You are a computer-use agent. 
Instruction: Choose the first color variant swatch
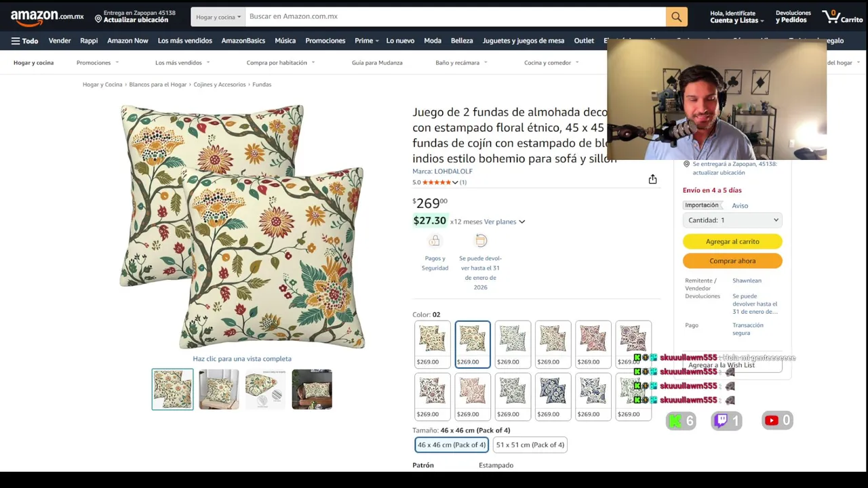pos(432,344)
